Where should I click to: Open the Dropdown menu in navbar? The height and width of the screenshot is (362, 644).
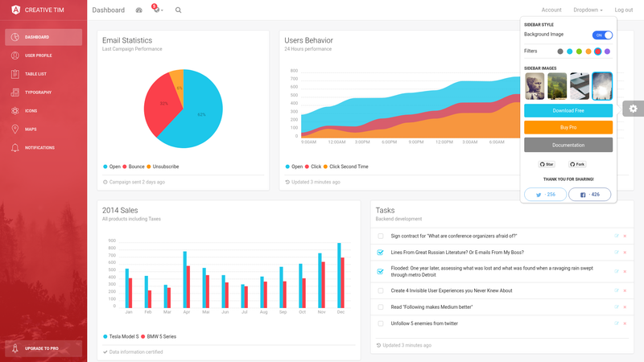point(588,10)
